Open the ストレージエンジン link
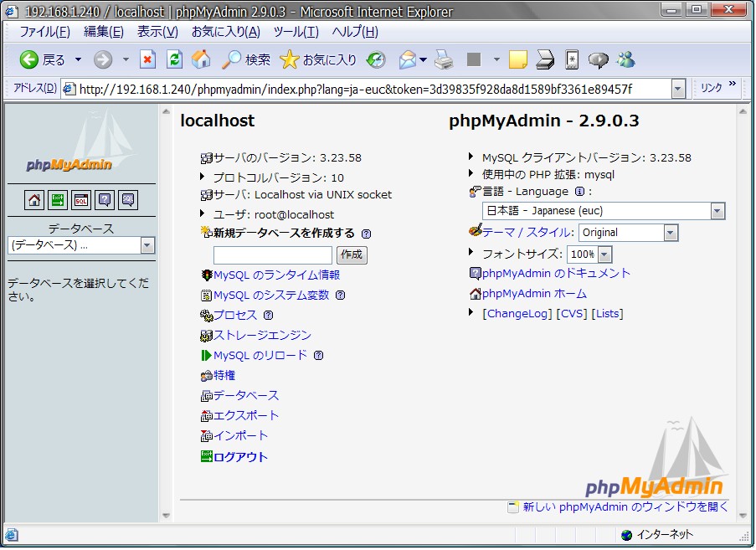The image size is (756, 550). pos(262,336)
